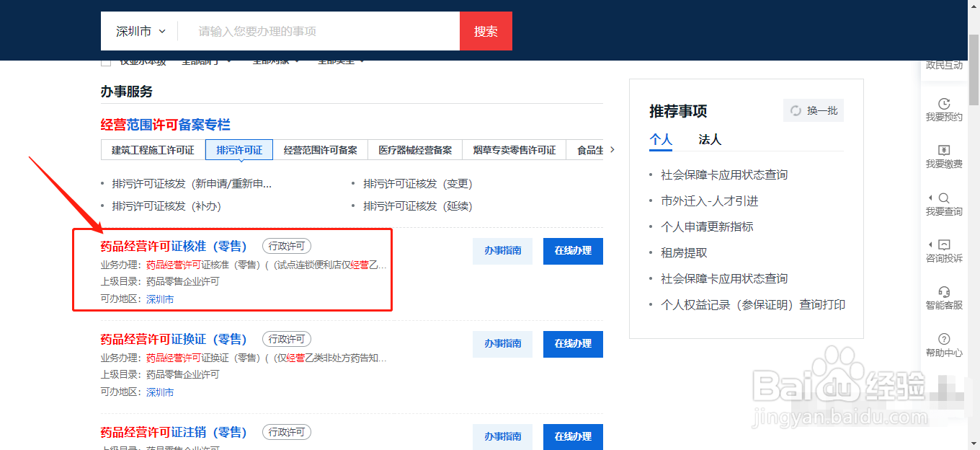Click the red 搜索 search button
This screenshot has width=980, height=450.
(x=486, y=30)
